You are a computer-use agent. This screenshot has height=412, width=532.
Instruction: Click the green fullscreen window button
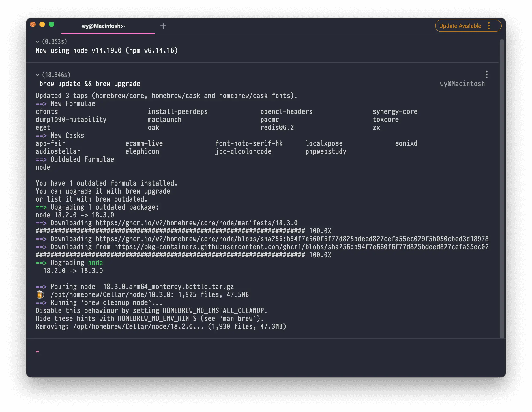tap(52, 25)
